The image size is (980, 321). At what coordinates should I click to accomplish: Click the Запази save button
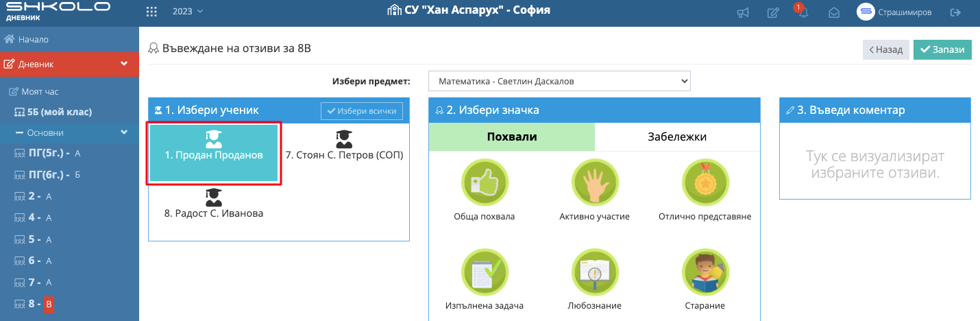pos(942,49)
